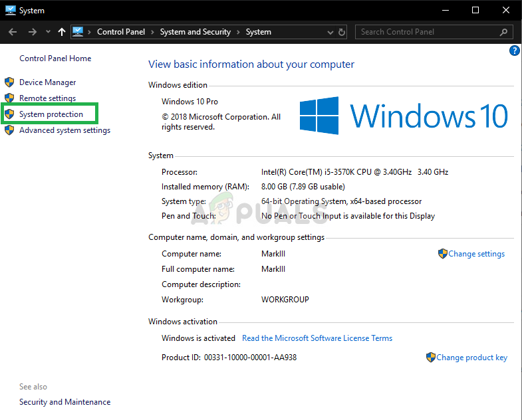Click the Advanced system settings shield icon

(9, 130)
